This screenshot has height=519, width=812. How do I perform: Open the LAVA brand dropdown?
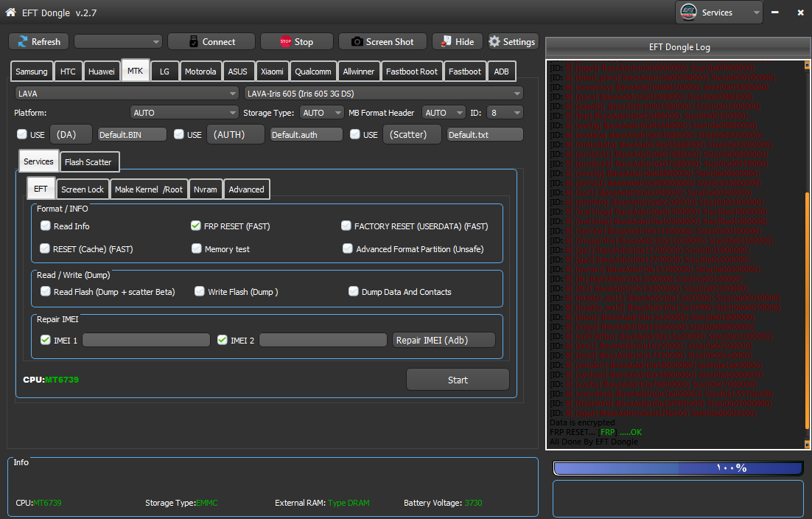point(127,93)
